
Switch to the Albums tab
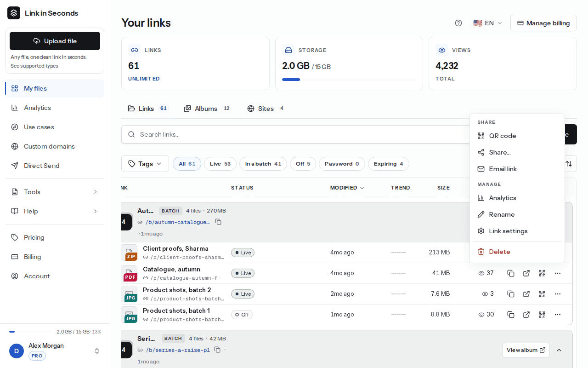(x=207, y=109)
